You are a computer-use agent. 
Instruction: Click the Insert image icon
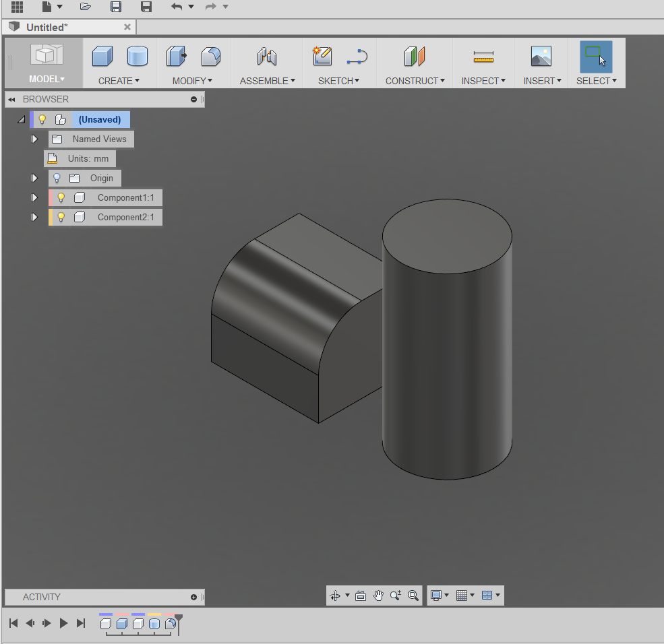tap(541, 57)
